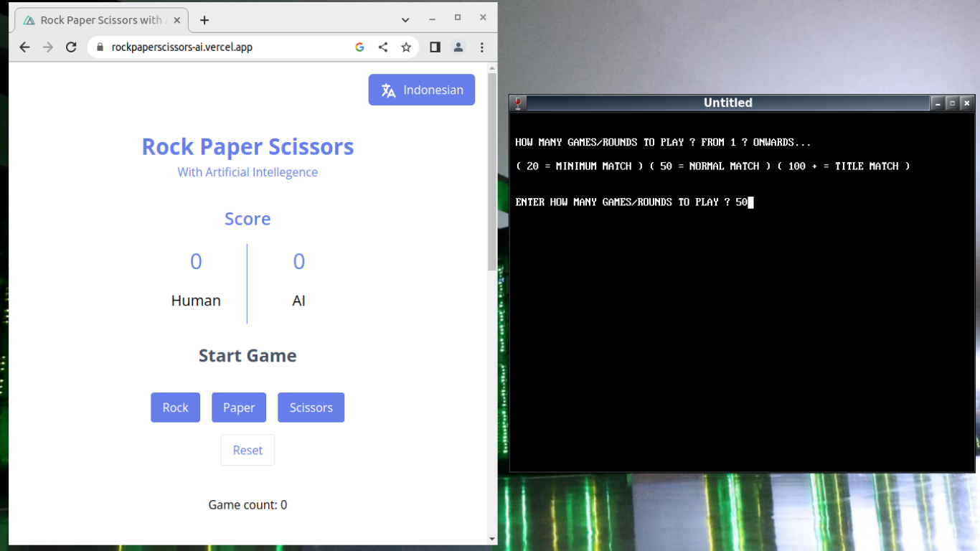The image size is (980, 551).
Task: Click the 'AI' score label
Action: 299,301
